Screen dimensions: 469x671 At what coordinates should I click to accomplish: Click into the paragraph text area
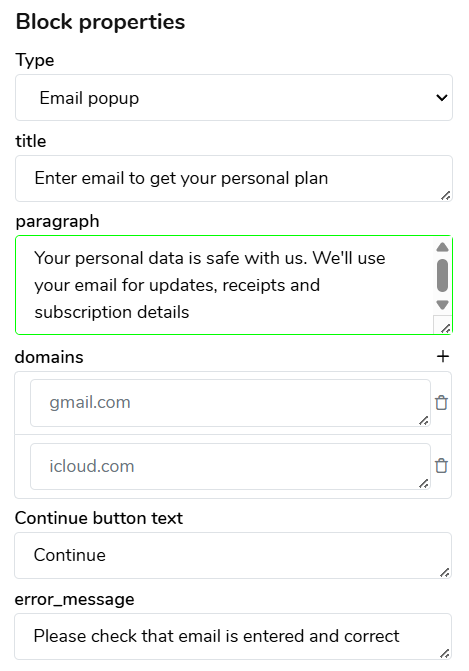pyautogui.click(x=224, y=285)
